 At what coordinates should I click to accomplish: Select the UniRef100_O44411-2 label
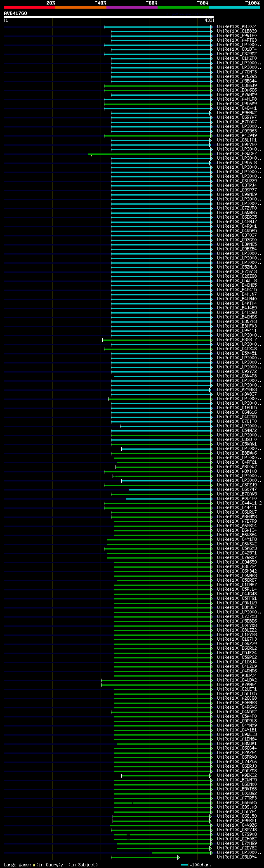(x=239, y=503)
